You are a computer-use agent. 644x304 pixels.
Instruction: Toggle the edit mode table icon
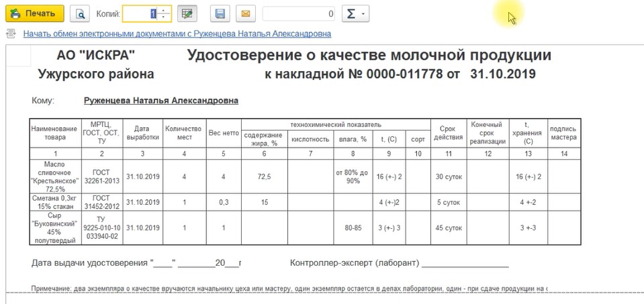(x=187, y=13)
